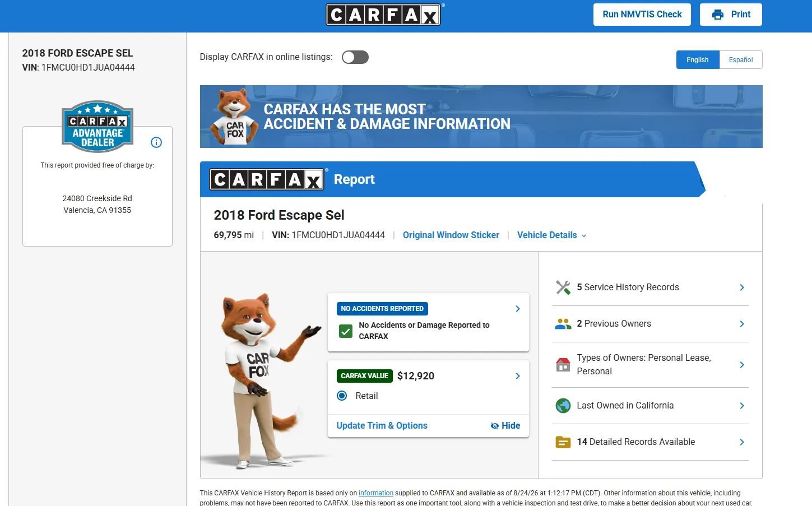This screenshot has height=506, width=812.
Task: Open the Original Window Sticker link
Action: click(451, 235)
